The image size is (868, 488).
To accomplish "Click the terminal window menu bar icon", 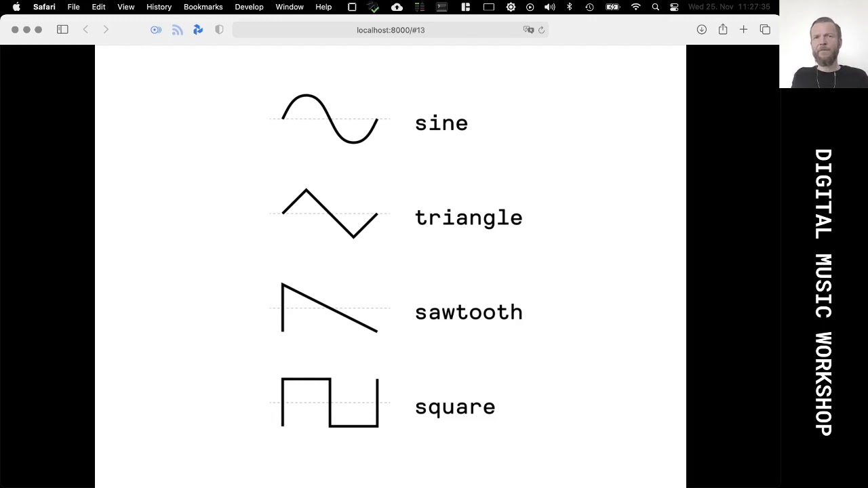I will click(441, 7).
